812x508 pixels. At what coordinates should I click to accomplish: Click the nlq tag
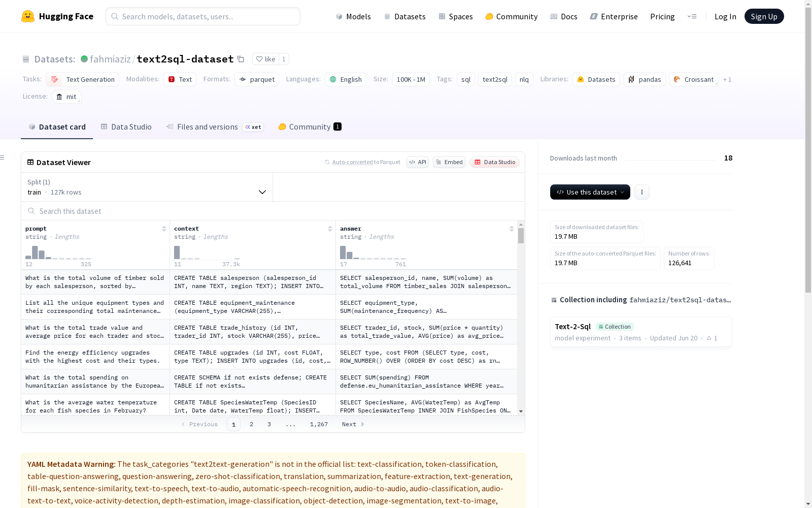(x=524, y=79)
